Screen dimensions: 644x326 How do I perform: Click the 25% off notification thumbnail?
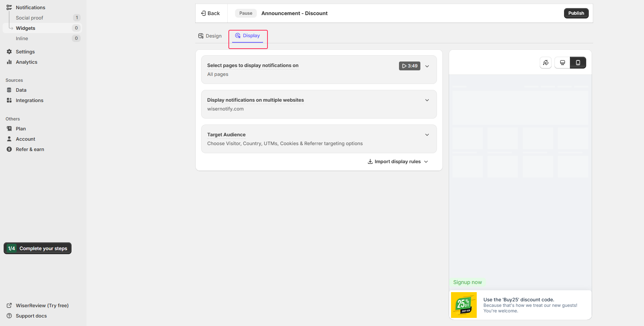[463, 305]
